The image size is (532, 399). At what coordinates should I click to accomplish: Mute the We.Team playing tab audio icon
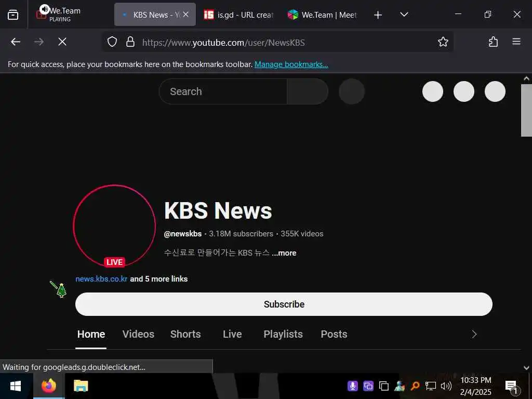45,9
